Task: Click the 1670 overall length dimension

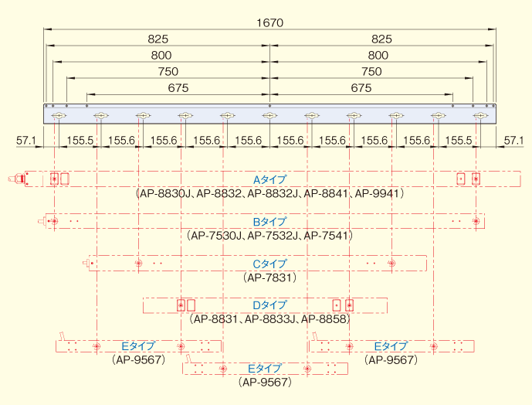Action: (x=269, y=23)
